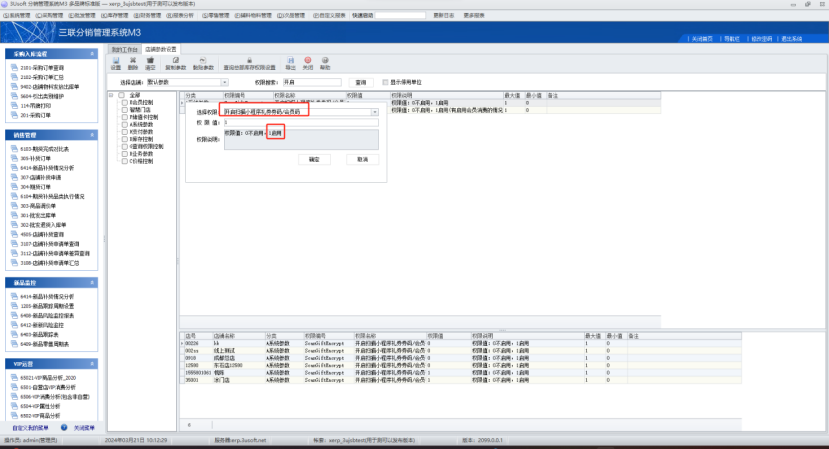Tick the 查询权限控制 checkbox
The width and height of the screenshot is (829, 449).
(x=125, y=146)
